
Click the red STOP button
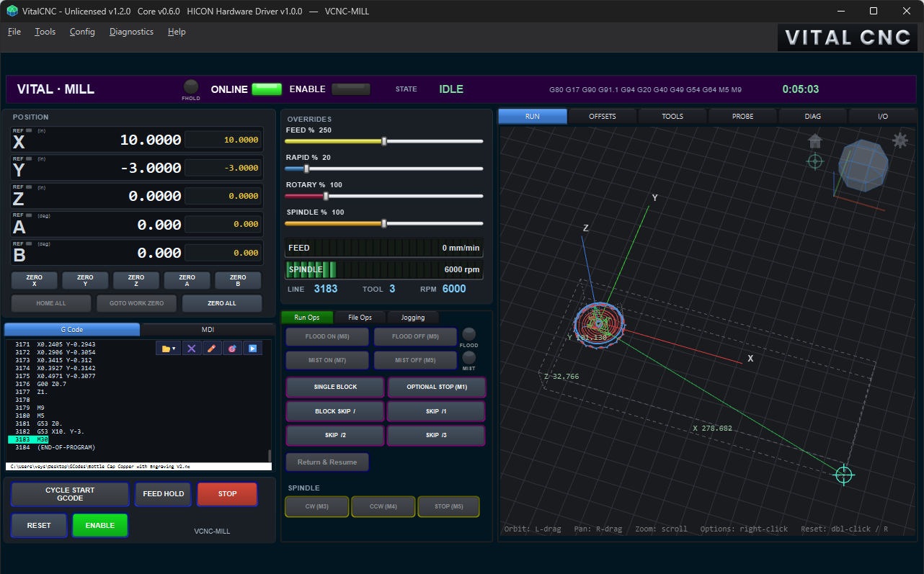(x=227, y=494)
